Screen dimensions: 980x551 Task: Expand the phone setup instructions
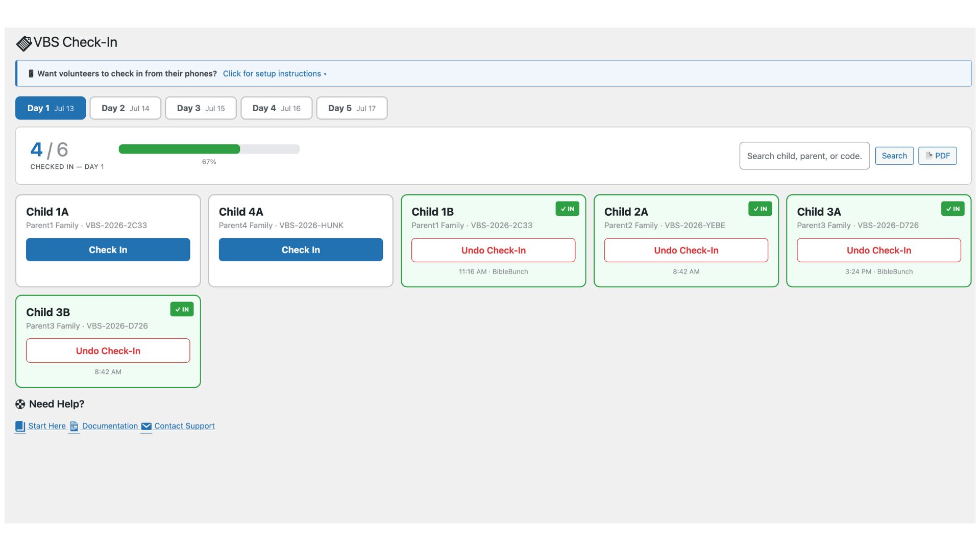[x=274, y=73]
